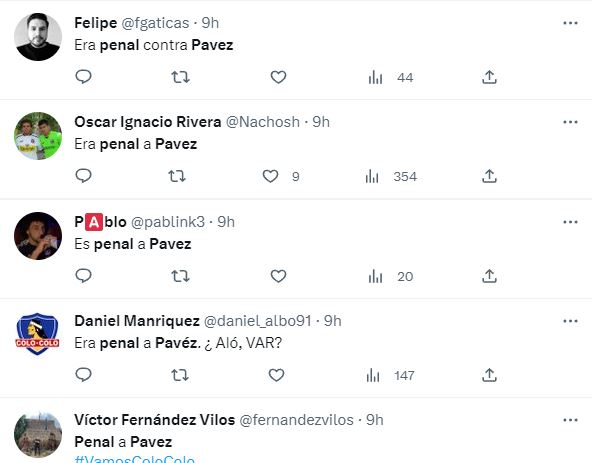Open more options on Víctor Fernández Vilos' tweet

click(x=570, y=420)
